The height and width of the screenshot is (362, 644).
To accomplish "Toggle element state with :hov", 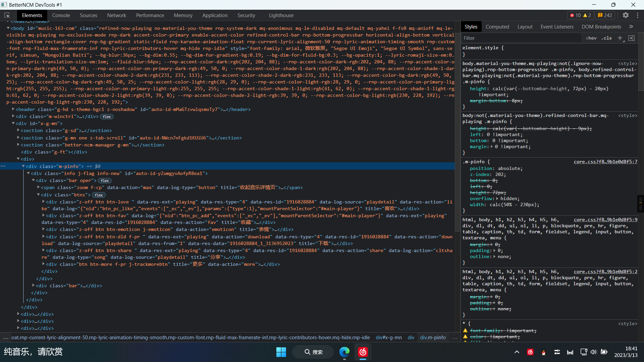I will click(591, 38).
